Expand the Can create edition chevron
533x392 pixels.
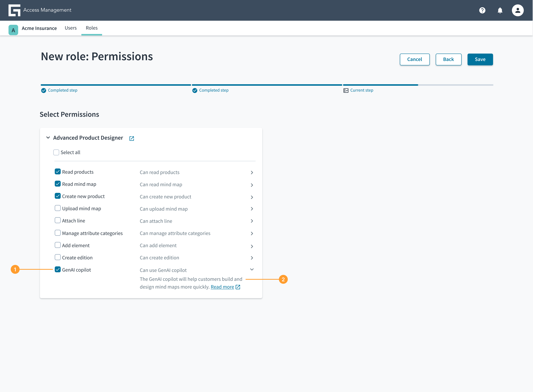coord(252,258)
